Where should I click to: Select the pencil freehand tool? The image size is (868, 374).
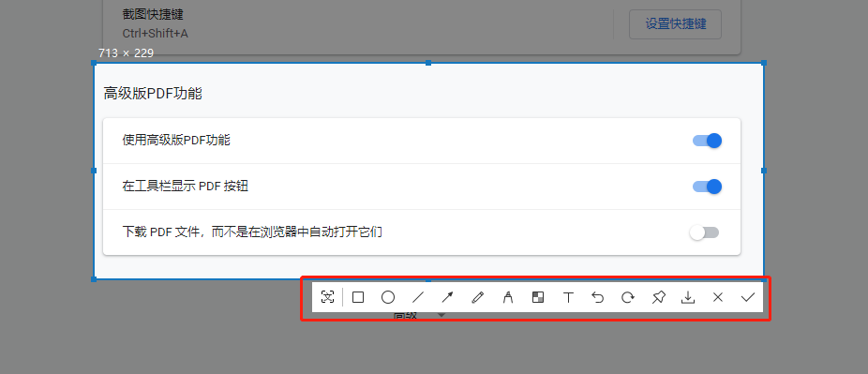477,298
